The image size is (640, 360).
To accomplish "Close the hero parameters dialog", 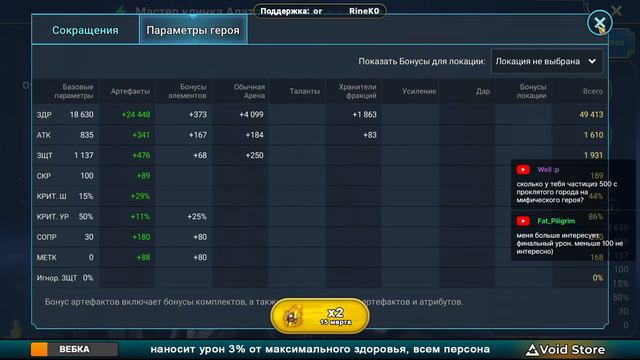I will pos(600,23).
